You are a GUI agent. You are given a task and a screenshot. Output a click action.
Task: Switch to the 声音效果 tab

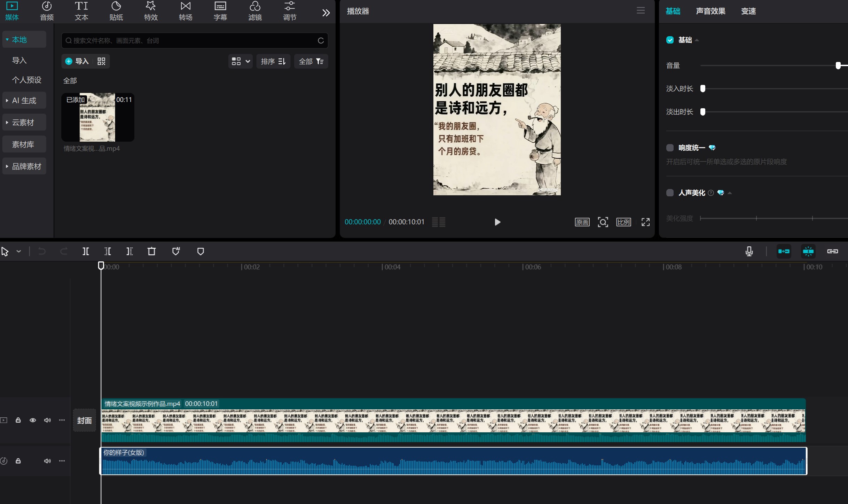point(710,11)
